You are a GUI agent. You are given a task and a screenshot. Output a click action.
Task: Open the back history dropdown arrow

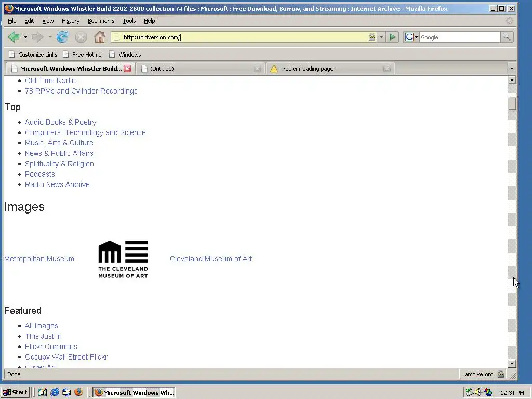click(x=25, y=37)
